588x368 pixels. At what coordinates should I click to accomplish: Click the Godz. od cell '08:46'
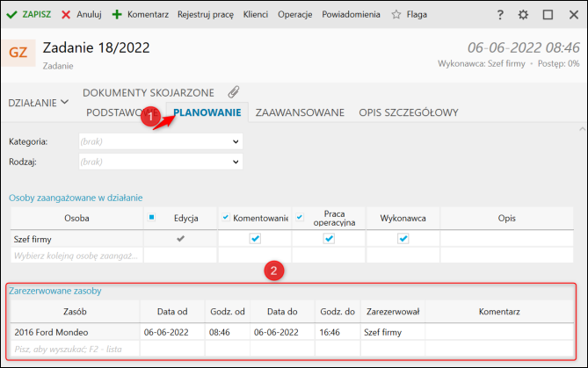(228, 332)
